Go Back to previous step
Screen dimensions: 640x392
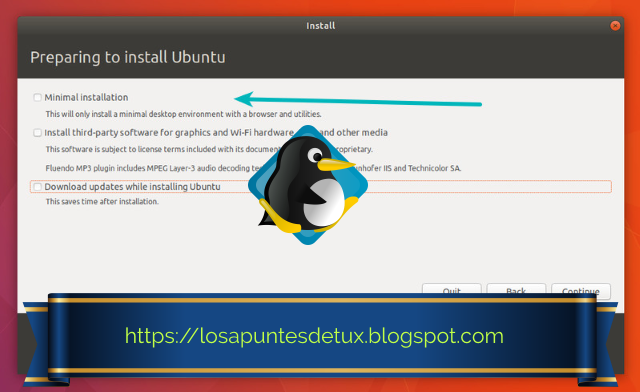pyautogui.click(x=516, y=289)
